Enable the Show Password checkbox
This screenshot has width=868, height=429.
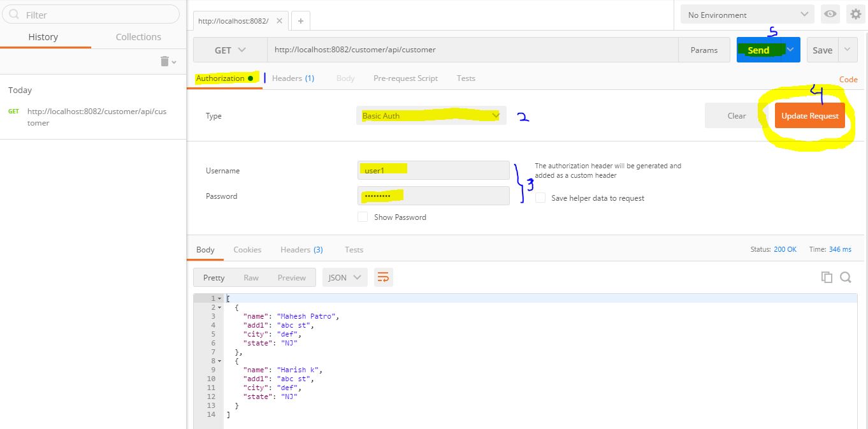point(363,217)
